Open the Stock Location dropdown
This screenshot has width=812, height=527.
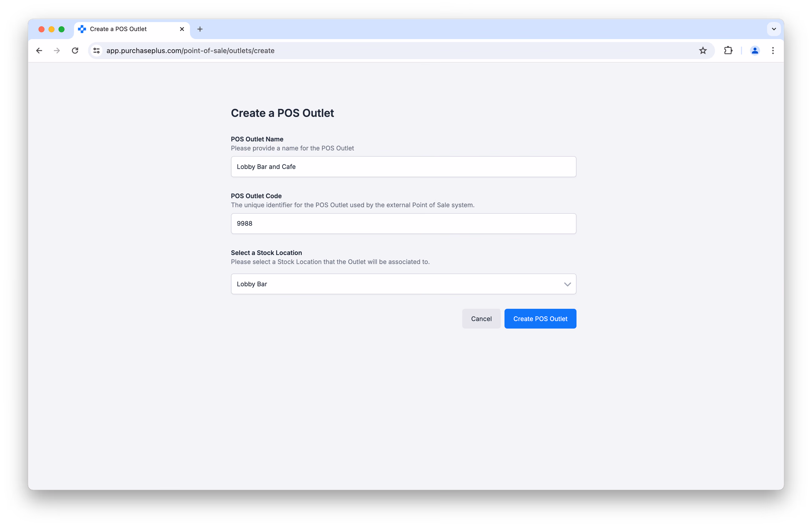pos(404,284)
